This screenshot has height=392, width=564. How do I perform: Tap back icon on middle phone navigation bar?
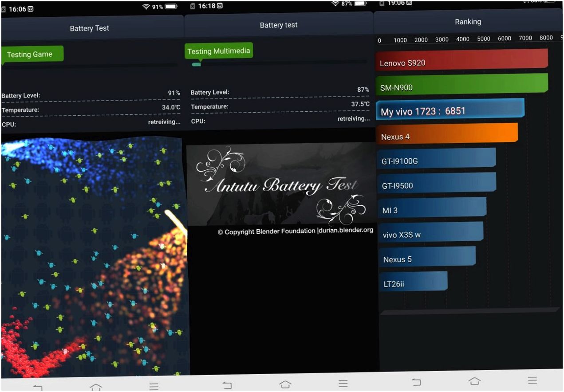pos(227,385)
